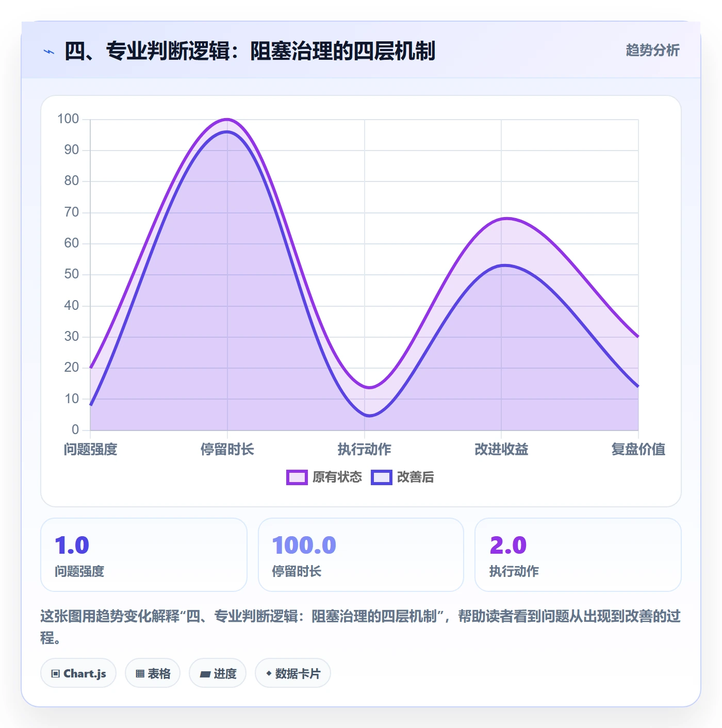Screen dimensions: 722x728
Task: Select the 进度 tag
Action: [x=218, y=673]
